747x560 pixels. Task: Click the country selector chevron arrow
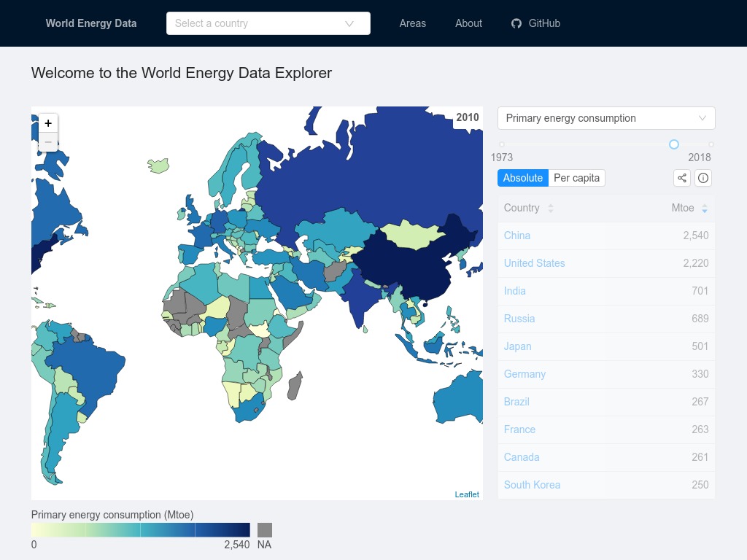(x=349, y=24)
